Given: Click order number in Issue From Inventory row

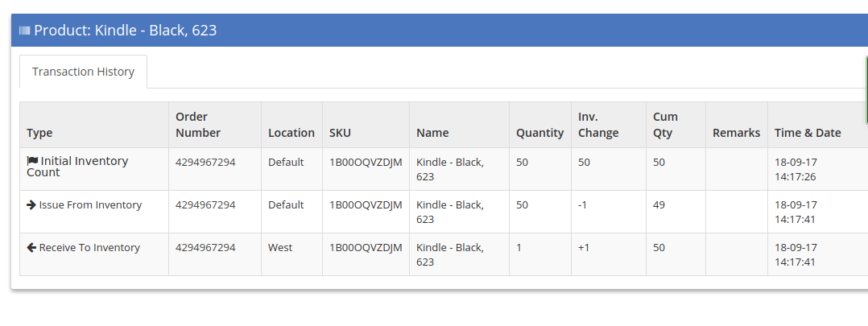Looking at the screenshot, I should [205, 204].
